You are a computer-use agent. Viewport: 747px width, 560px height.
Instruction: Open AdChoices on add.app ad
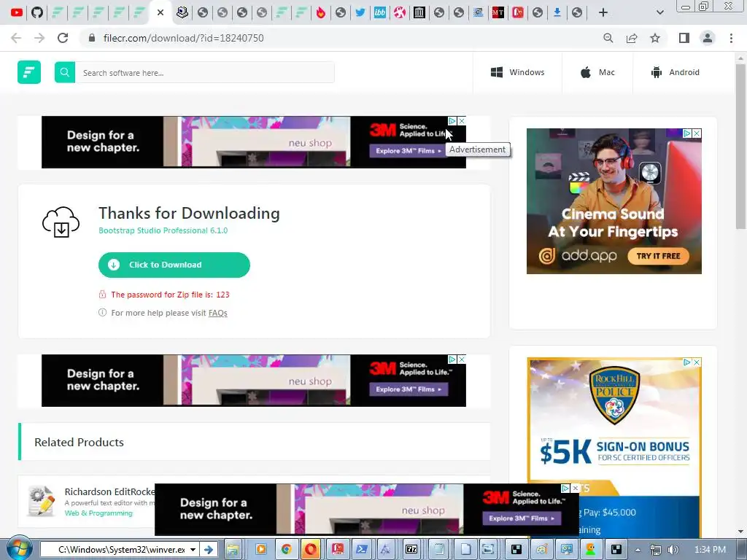point(687,133)
